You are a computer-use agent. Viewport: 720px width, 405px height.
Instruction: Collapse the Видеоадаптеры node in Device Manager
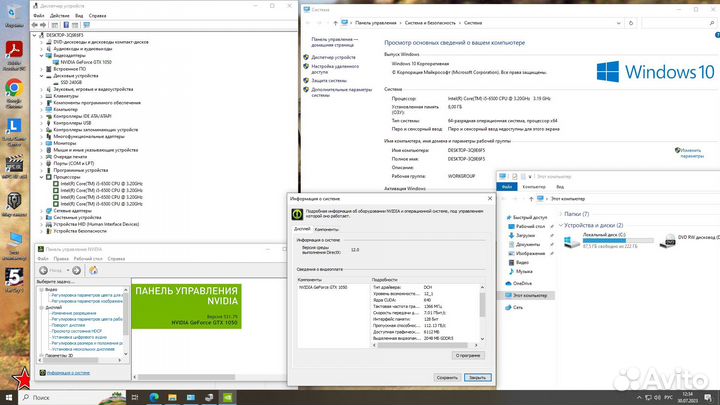pyautogui.click(x=42, y=55)
